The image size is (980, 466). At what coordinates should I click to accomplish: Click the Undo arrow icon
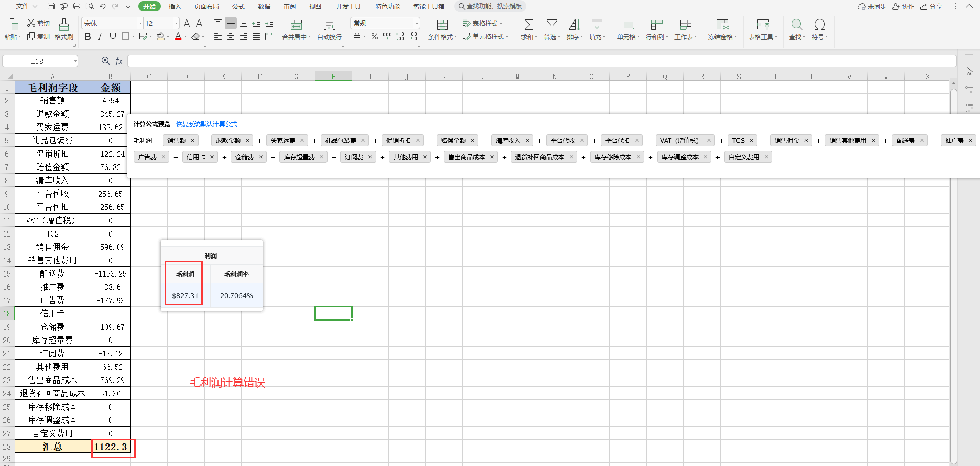pyautogui.click(x=102, y=6)
